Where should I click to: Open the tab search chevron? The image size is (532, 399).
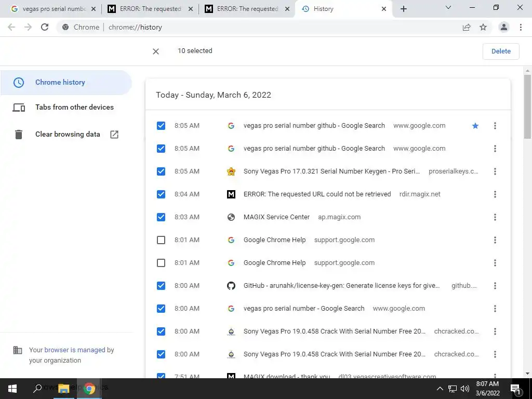click(448, 7)
